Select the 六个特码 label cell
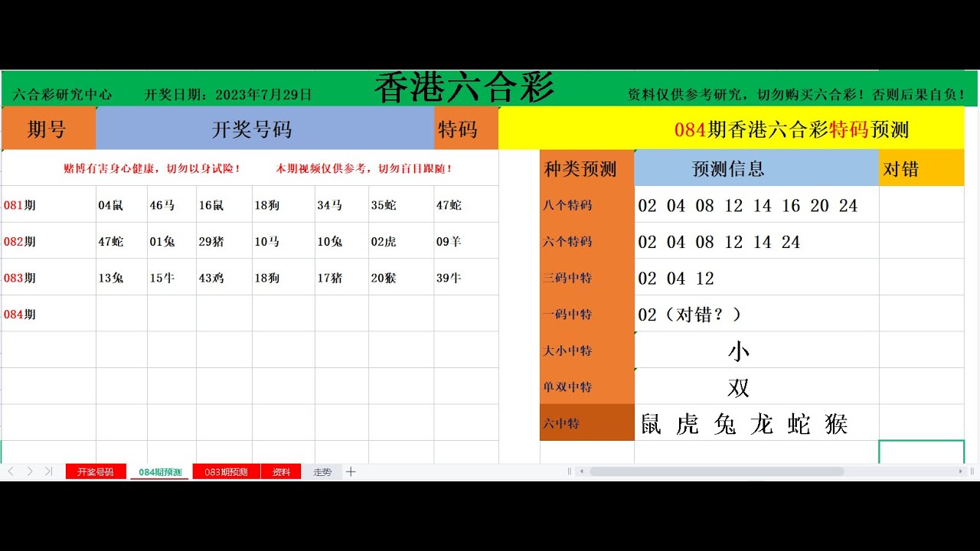This screenshot has width=980, height=551. coord(587,241)
